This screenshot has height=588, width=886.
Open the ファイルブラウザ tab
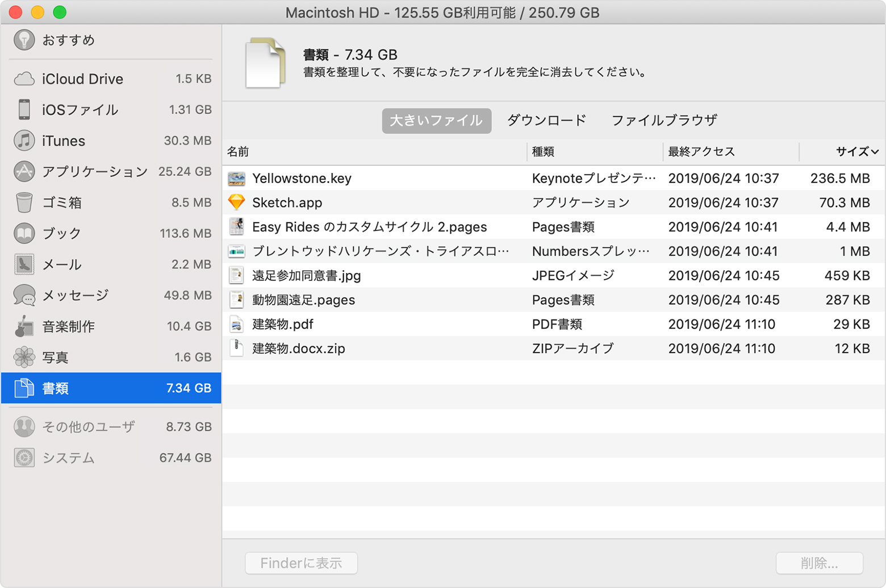[x=664, y=120]
